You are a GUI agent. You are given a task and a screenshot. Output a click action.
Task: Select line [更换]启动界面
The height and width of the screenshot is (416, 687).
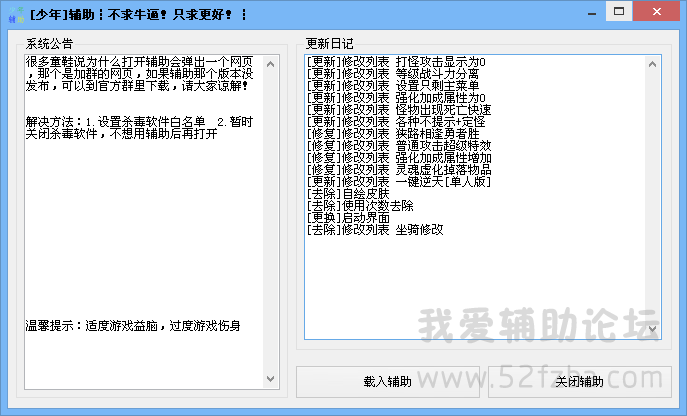point(348,217)
